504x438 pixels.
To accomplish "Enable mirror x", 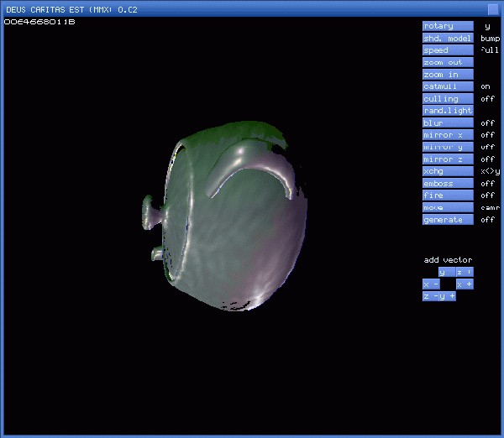I will pyautogui.click(x=448, y=135).
